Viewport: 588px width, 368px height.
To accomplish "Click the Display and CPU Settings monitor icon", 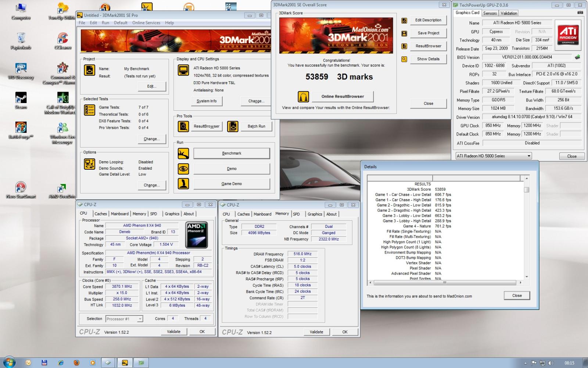I will click(183, 70).
